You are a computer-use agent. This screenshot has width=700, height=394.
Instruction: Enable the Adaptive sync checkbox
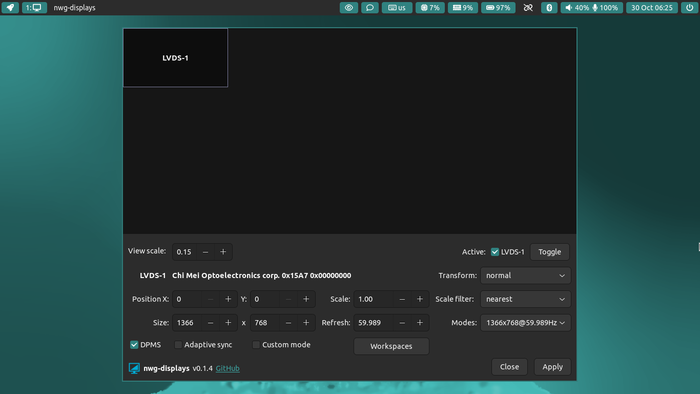178,345
